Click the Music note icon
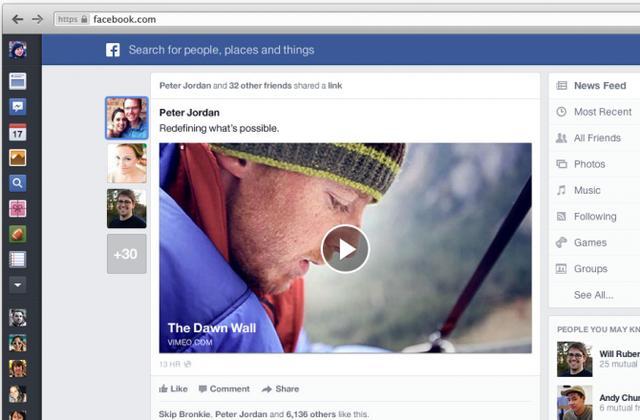The width and height of the screenshot is (640, 420). click(562, 190)
